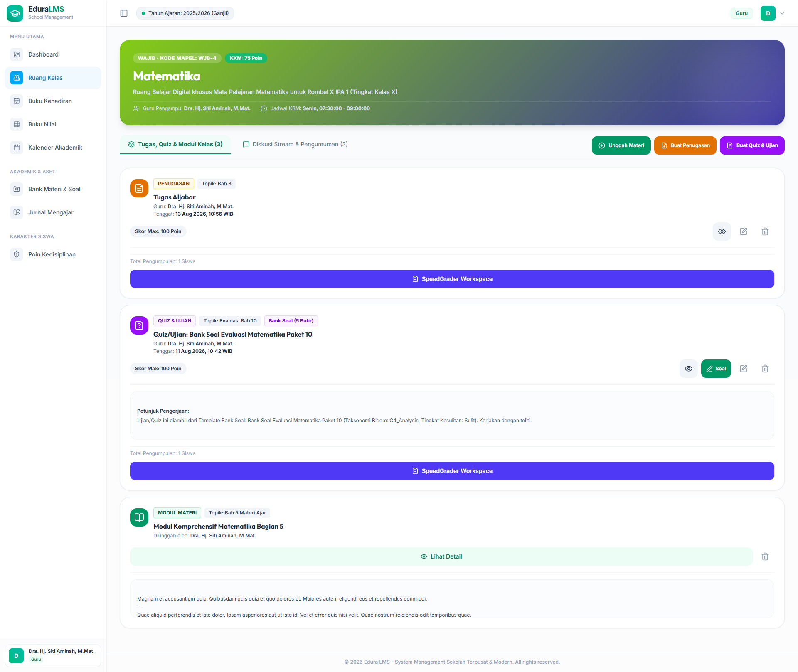Image resolution: width=798 pixels, height=672 pixels.
Task: Open profile card Dra. Hj. Siti Aminah in sidebar footer
Action: [53, 655]
